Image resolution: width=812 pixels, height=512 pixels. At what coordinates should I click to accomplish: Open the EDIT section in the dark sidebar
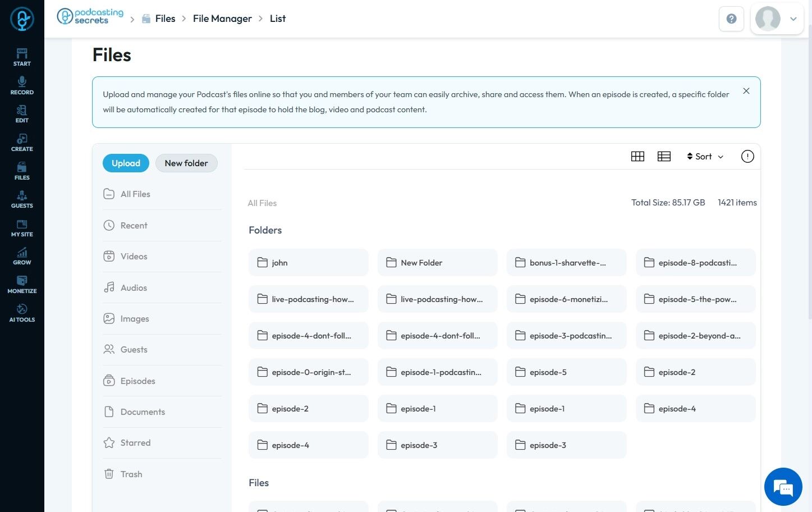22,114
